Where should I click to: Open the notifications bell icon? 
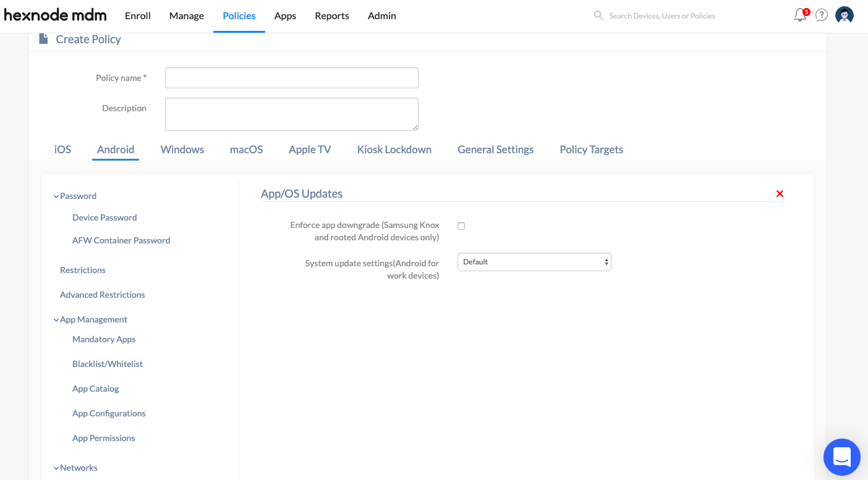tap(801, 15)
